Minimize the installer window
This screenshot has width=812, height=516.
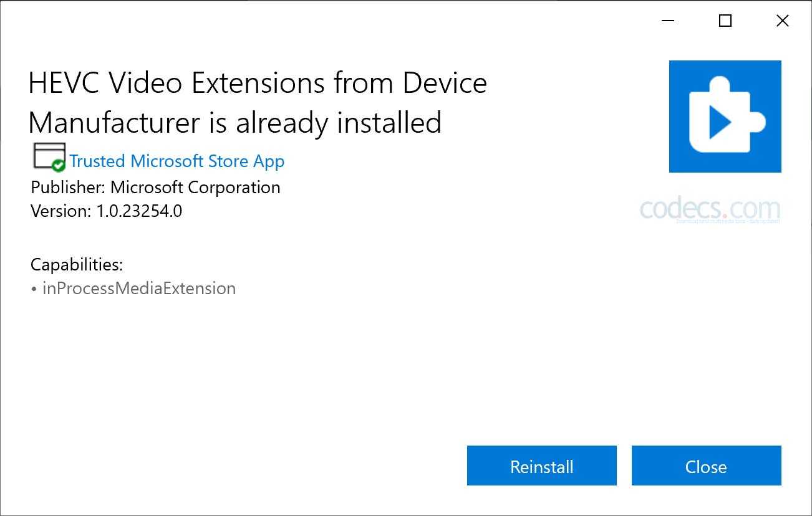point(668,21)
